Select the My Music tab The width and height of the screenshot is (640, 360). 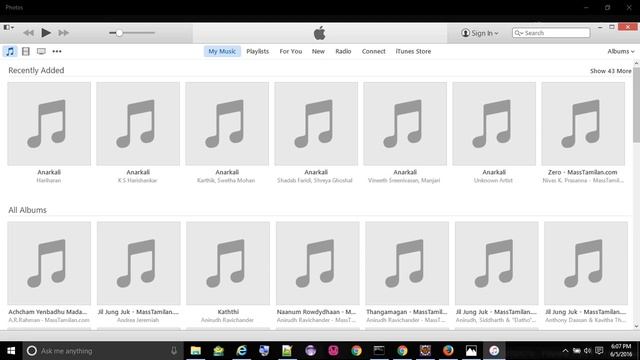(x=222, y=51)
